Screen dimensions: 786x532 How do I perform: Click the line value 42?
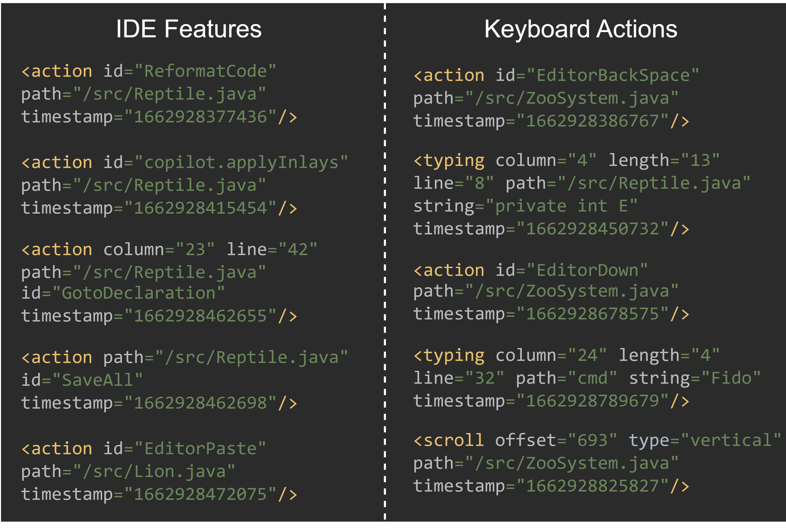[x=298, y=250]
